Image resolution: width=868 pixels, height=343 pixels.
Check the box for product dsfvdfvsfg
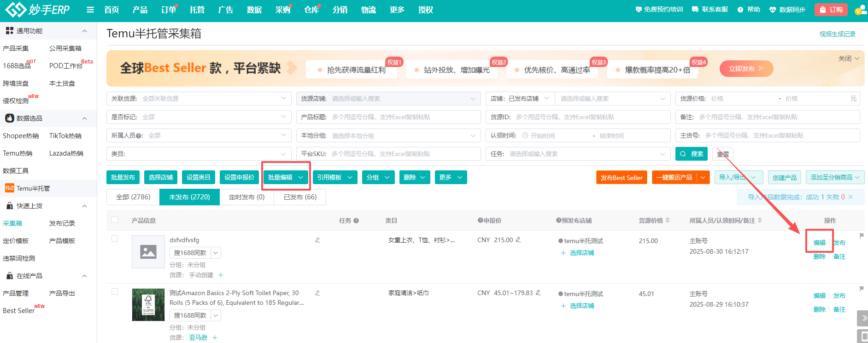115,238
